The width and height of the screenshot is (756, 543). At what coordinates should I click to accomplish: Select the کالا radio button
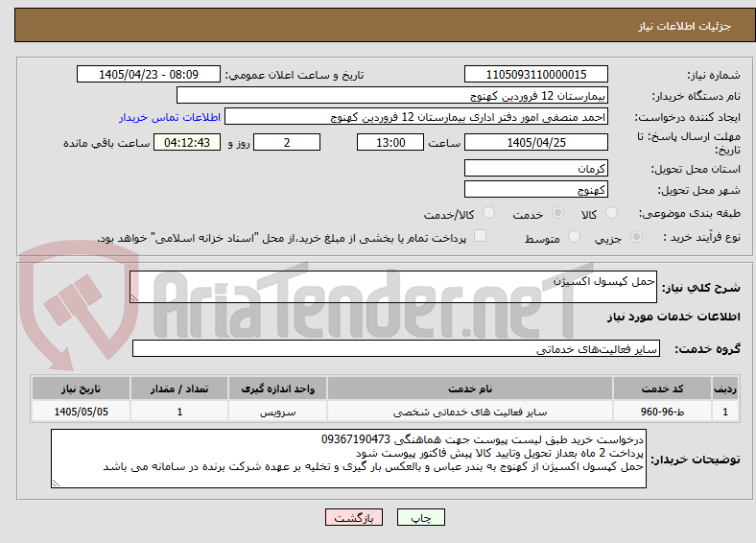coord(611,213)
